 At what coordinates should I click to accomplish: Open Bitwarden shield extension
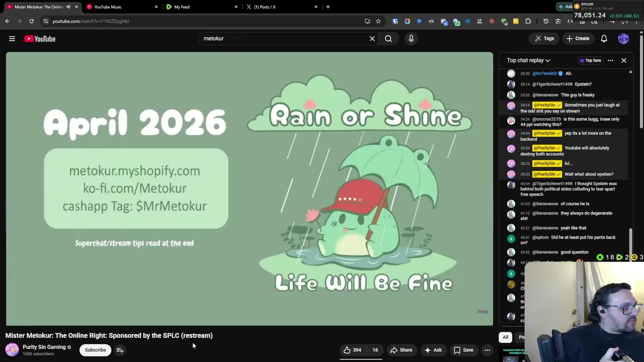coord(395,21)
